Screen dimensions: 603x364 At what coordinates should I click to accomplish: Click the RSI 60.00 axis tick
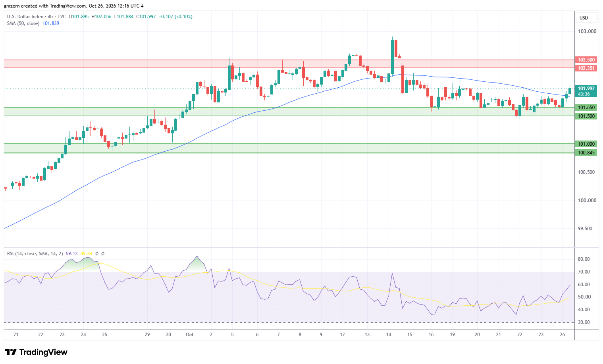pyautogui.click(x=584, y=285)
